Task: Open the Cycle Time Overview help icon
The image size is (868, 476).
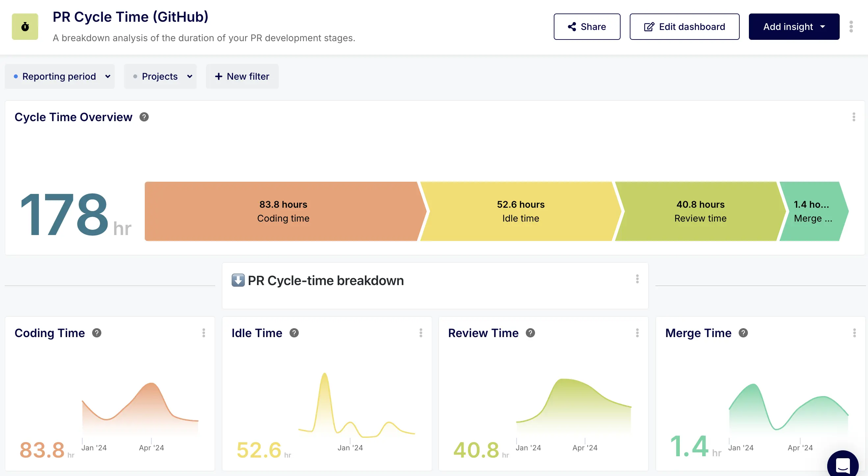Action: click(x=144, y=117)
